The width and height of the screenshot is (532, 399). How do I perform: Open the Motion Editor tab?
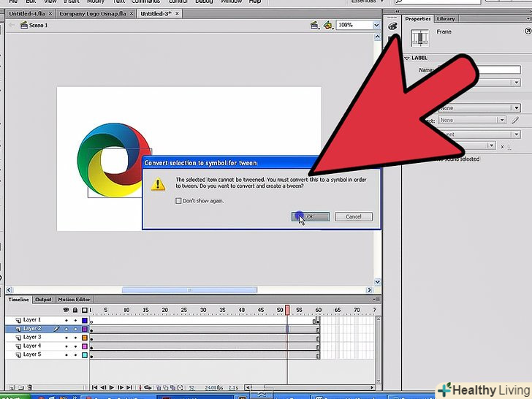tap(74, 300)
